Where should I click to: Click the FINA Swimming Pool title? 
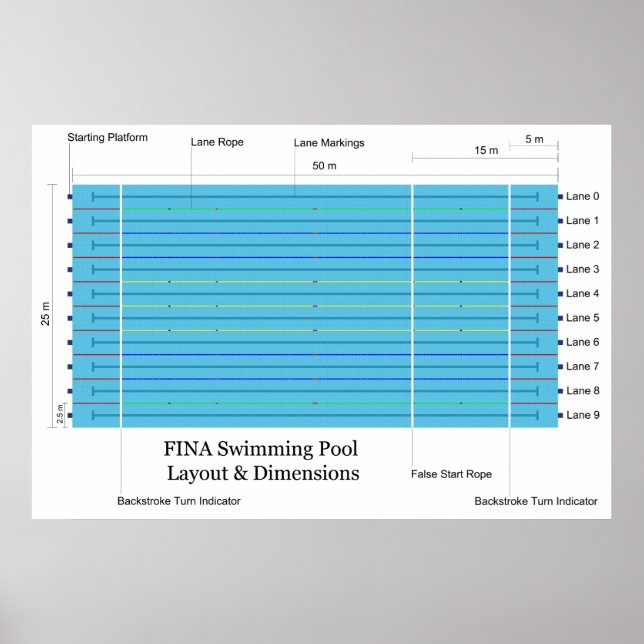[260, 449]
